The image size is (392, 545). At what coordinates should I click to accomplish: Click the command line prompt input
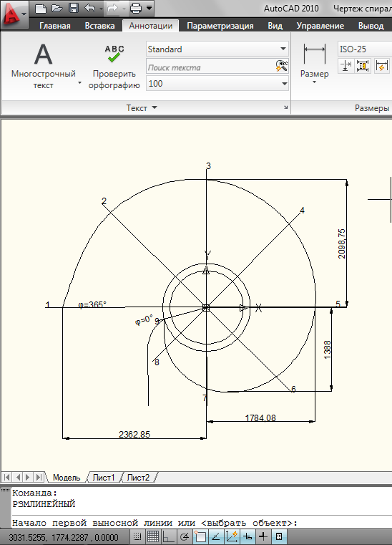coord(202,522)
